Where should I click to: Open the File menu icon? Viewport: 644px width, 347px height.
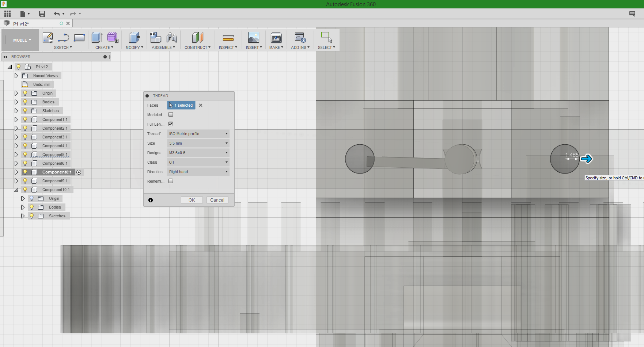pyautogui.click(x=24, y=14)
